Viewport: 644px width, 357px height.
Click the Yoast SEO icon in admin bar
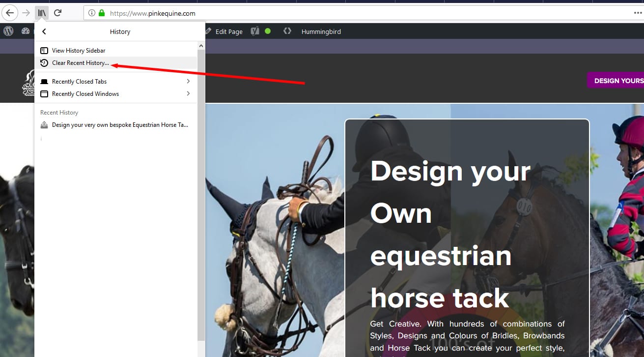click(254, 31)
